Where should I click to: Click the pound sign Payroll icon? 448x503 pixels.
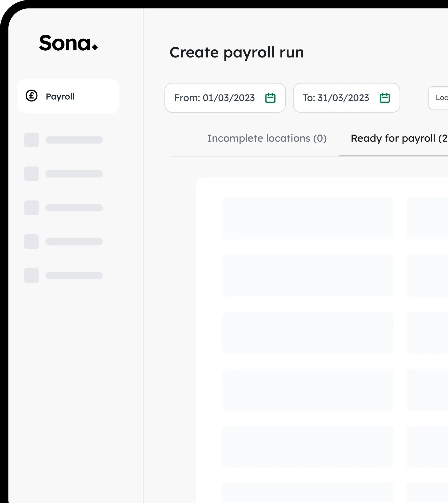click(32, 96)
